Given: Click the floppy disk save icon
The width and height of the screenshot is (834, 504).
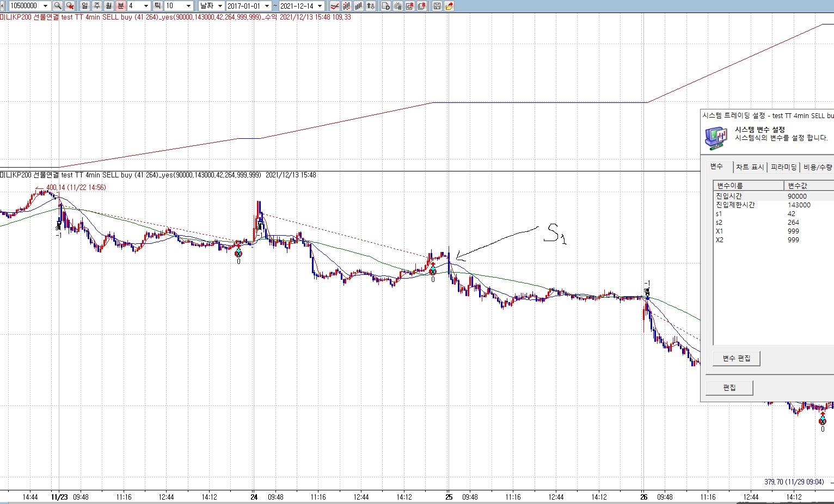Looking at the screenshot, I should (x=437, y=6).
